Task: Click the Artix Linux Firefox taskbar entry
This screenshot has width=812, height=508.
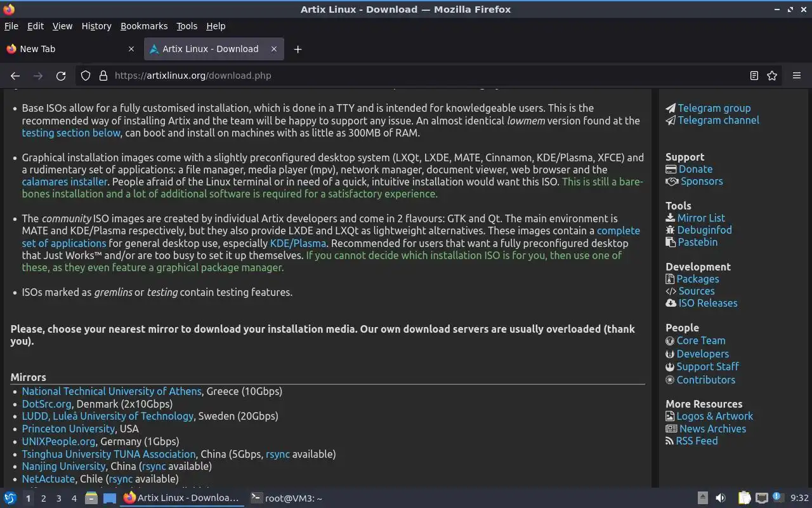Action: pyautogui.click(x=182, y=498)
